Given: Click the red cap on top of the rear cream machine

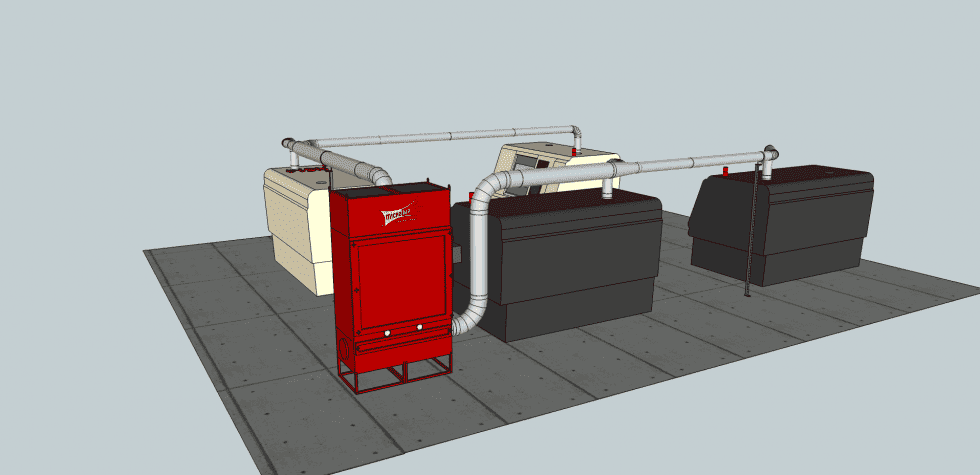Looking at the screenshot, I should point(574,152).
